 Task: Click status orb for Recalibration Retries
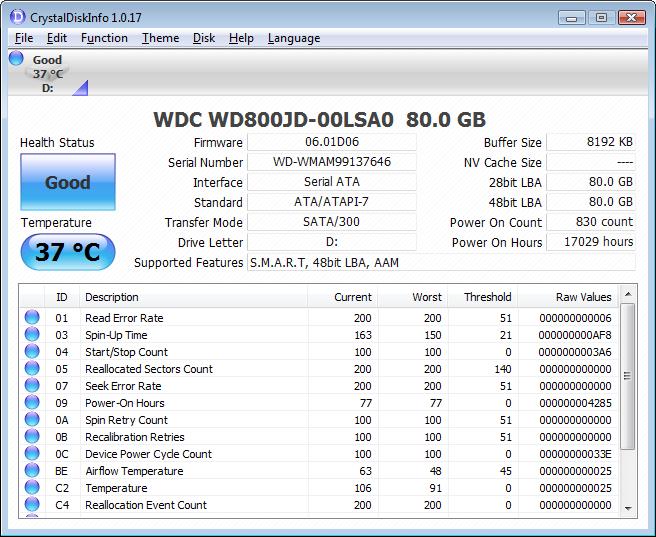(32, 436)
